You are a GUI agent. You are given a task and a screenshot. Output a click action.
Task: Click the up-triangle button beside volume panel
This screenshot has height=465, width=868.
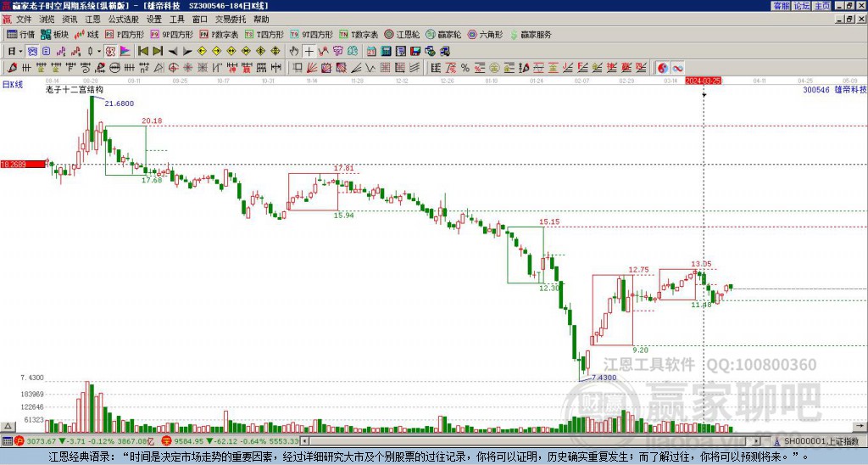tap(7, 426)
